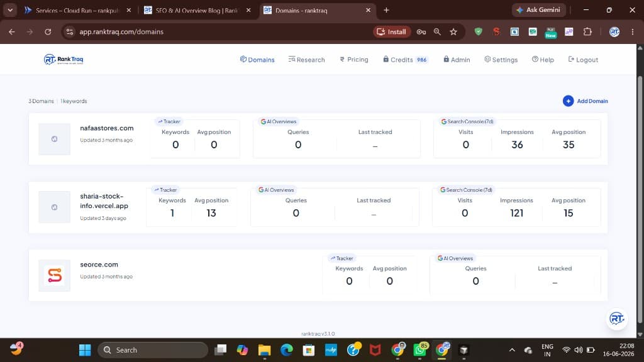Reload the page
The image size is (644, 362).
click(48, 31)
